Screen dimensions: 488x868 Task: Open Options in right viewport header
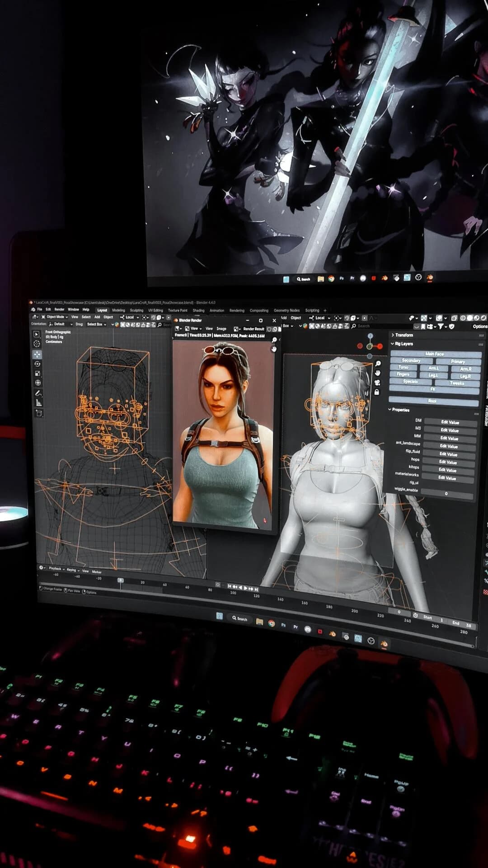point(480,326)
